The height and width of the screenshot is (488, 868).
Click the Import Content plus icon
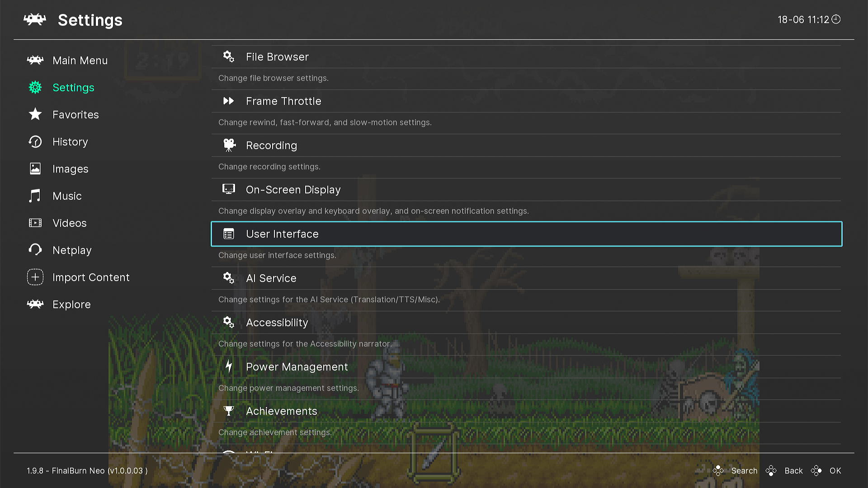(35, 277)
